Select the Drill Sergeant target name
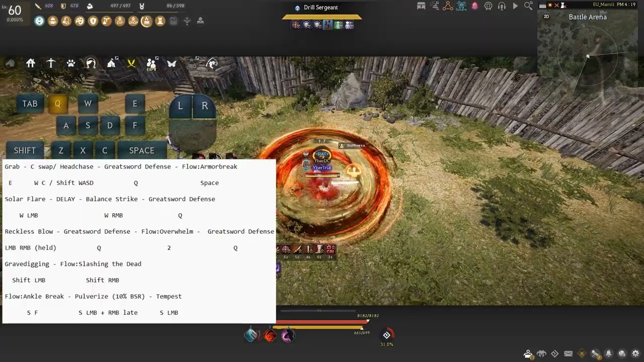Screen dimensions: 644x362 [x=321, y=8]
